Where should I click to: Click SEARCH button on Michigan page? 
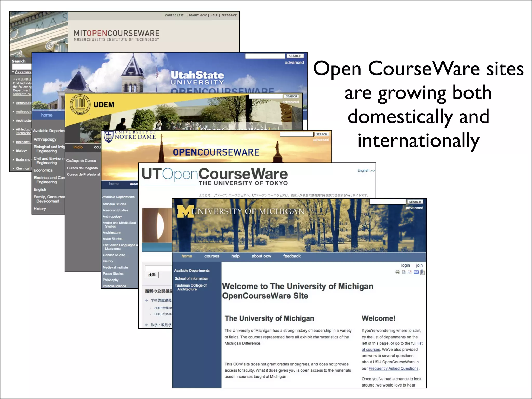coord(415,202)
